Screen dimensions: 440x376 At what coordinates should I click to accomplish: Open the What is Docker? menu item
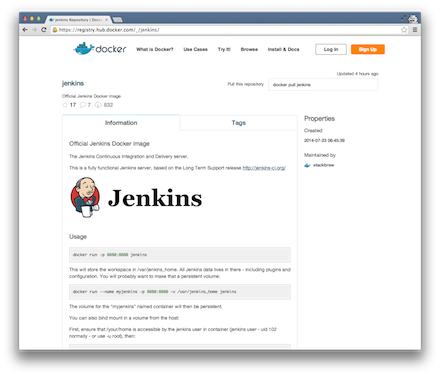[x=155, y=49]
